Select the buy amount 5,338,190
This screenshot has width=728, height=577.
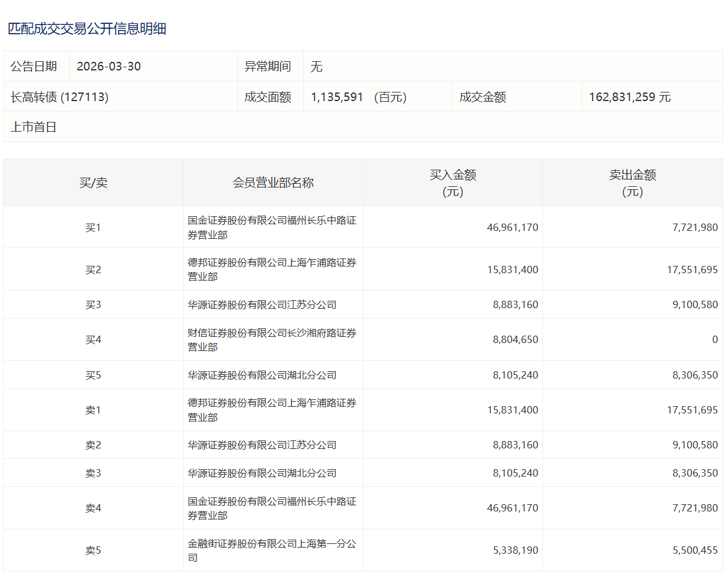point(515,551)
